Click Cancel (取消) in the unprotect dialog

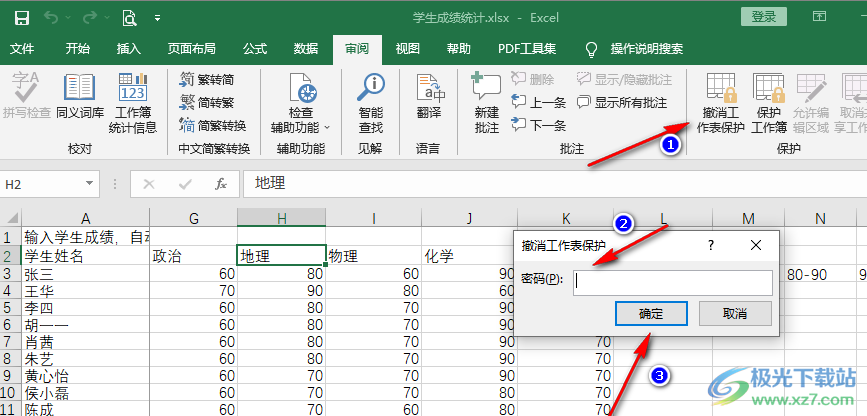coord(734,313)
